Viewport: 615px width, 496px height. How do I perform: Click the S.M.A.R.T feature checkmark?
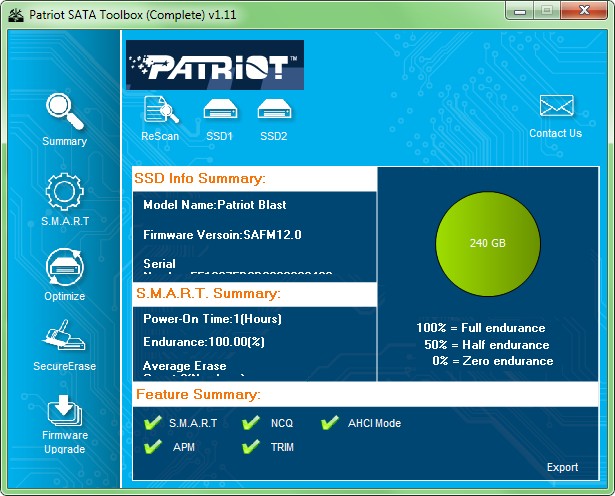pyautogui.click(x=153, y=423)
